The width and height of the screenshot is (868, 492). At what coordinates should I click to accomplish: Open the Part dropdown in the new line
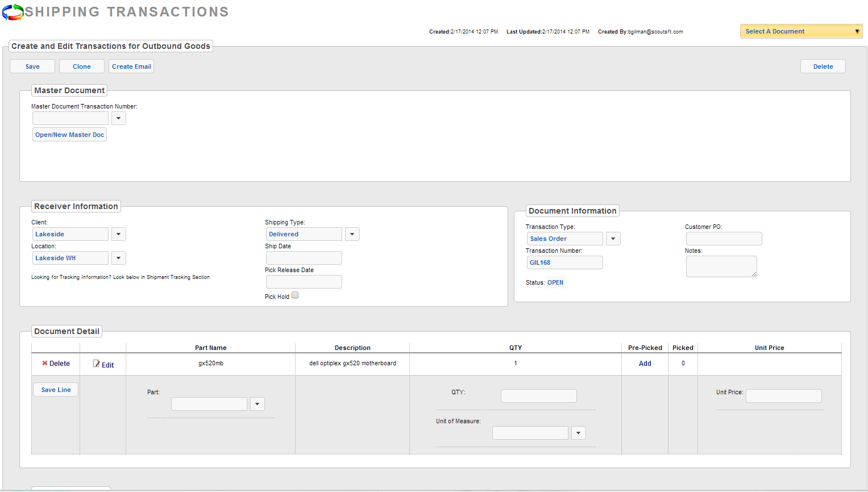tap(257, 404)
